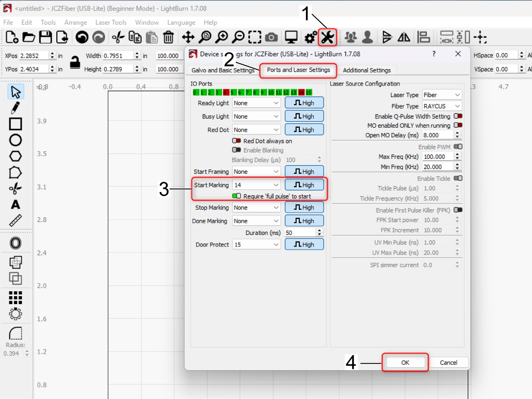Switch to Additional Settings tab
This screenshot has height=399, width=532.
click(x=367, y=70)
